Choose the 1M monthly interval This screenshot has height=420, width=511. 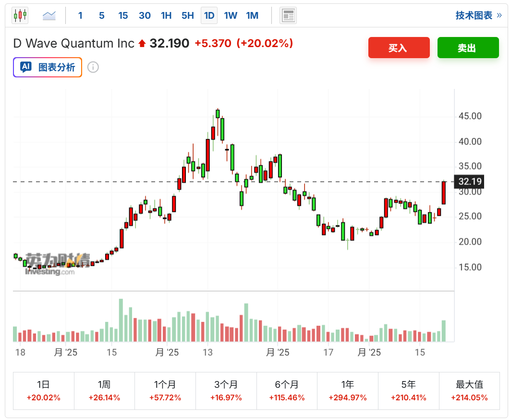pos(252,15)
